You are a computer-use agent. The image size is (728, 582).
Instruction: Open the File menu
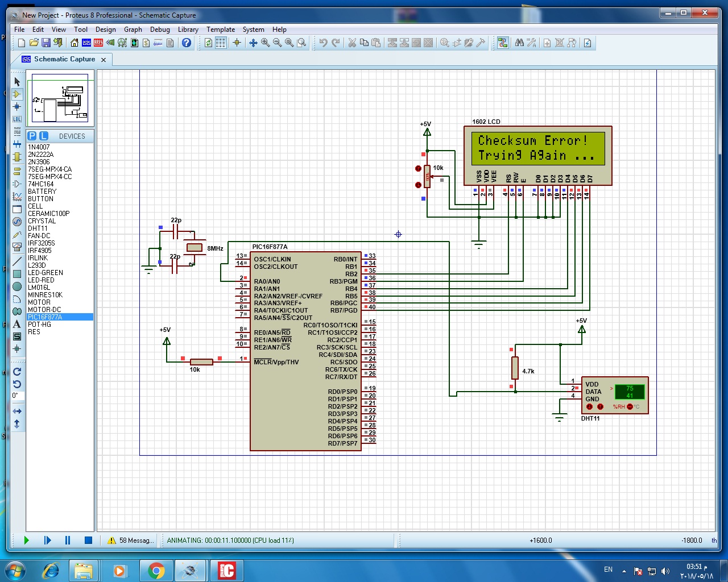(19, 30)
